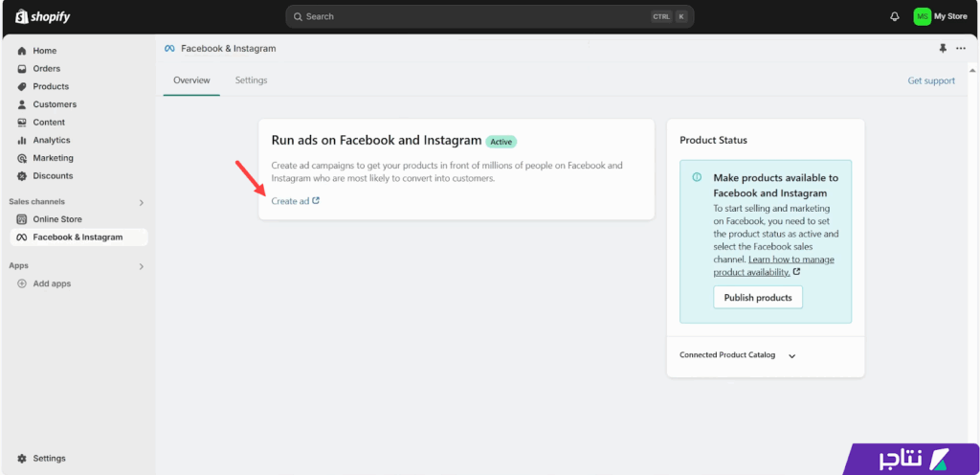Expand the Sales channels section chevron

142,202
